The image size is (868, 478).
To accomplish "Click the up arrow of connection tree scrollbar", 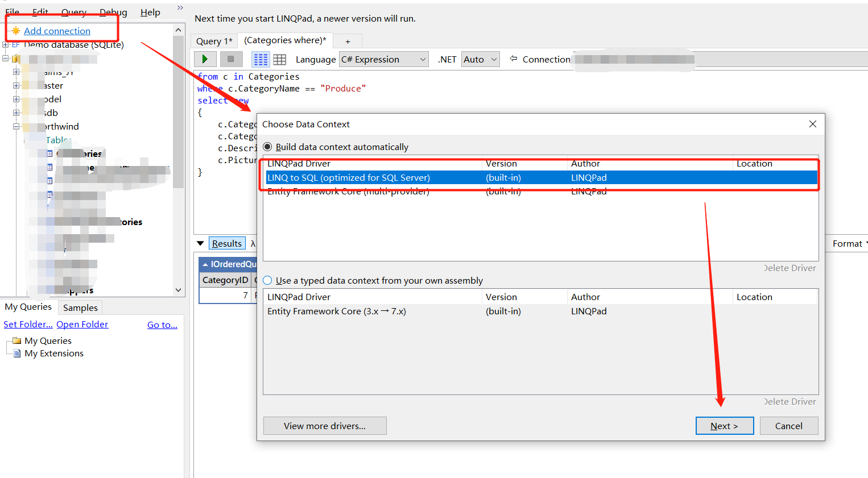I will click(x=179, y=30).
